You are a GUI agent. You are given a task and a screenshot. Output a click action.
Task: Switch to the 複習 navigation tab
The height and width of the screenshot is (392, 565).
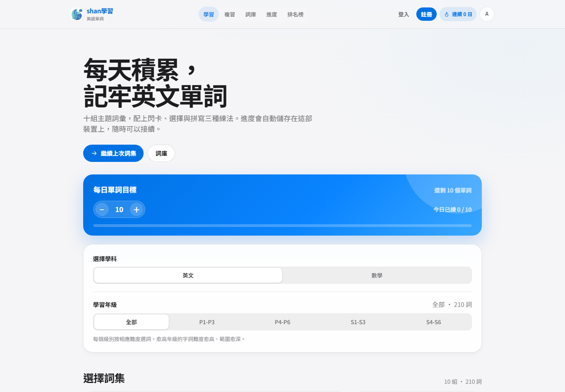[230, 14]
